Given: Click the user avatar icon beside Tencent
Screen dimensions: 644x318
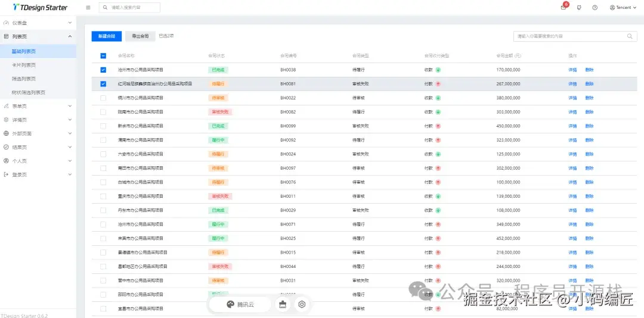Looking at the screenshot, I should tap(612, 7).
